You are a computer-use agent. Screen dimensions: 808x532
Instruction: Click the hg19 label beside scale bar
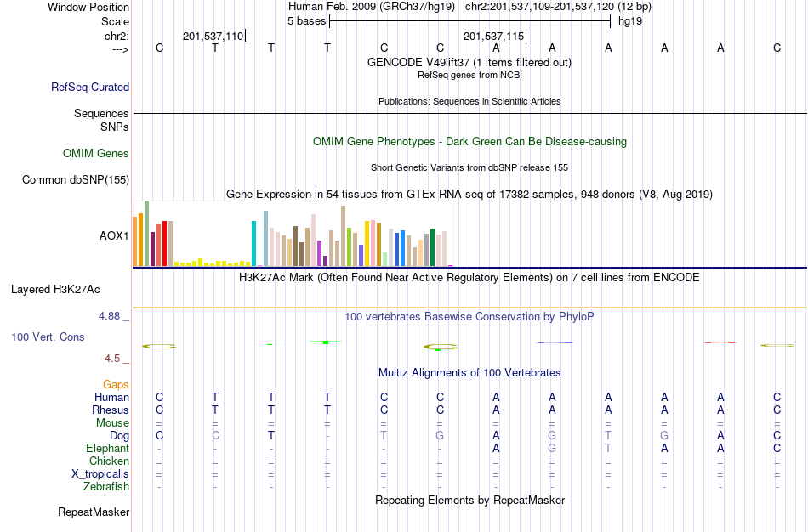630,21
